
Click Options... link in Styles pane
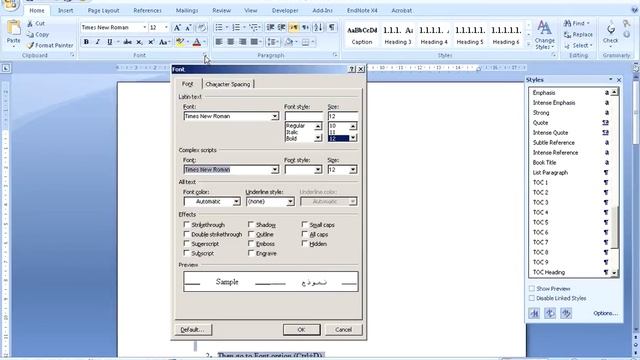coord(605,313)
